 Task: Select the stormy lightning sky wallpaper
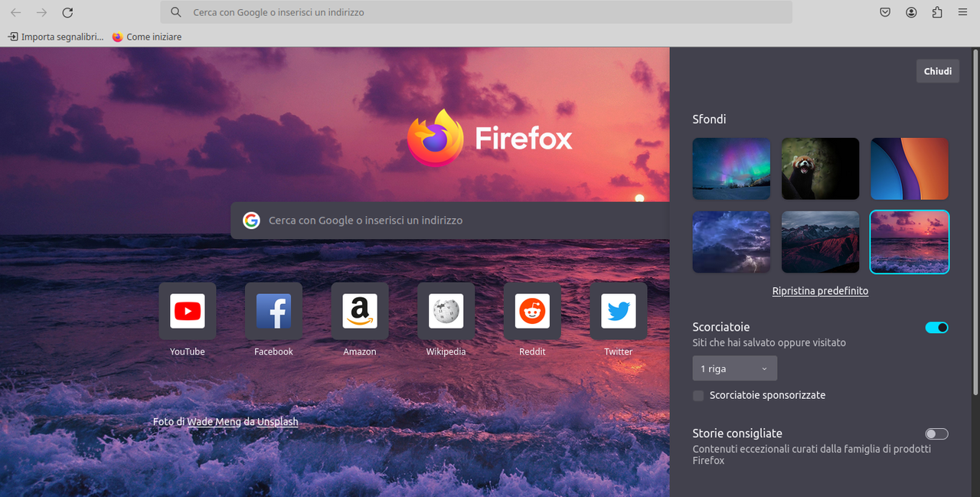tap(731, 242)
